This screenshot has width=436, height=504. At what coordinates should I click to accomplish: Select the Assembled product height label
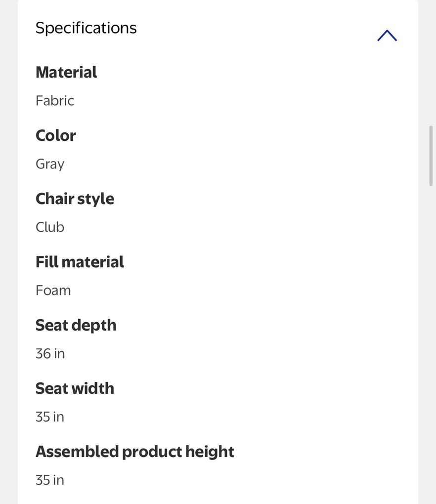tap(134, 452)
